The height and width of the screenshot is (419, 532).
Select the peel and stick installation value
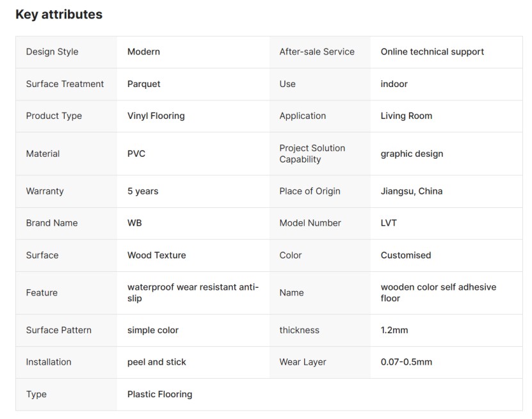pyautogui.click(x=156, y=361)
